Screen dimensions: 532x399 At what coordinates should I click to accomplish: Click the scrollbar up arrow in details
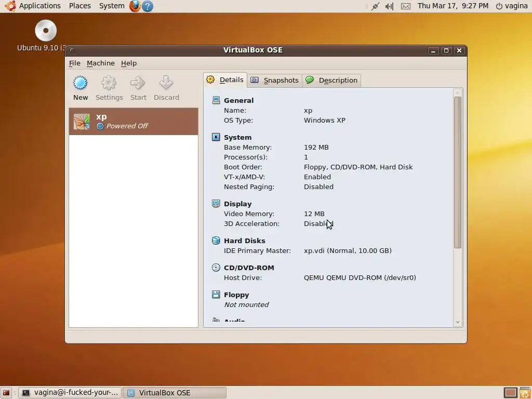[457, 92]
